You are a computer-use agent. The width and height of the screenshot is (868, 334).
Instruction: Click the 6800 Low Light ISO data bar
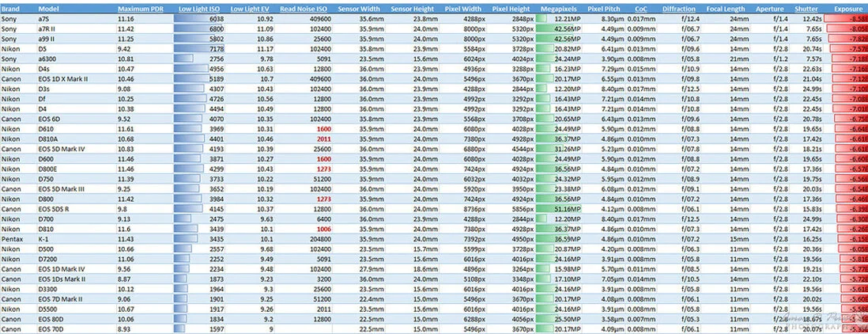click(199, 28)
